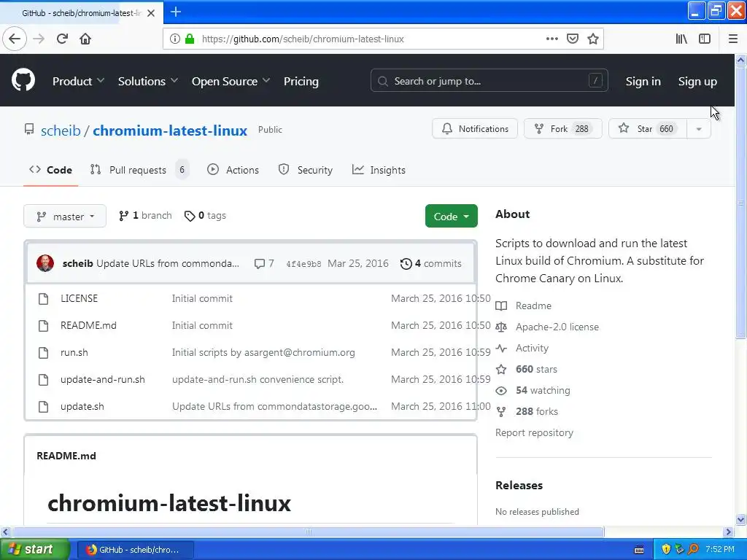Reload the page with the refresh icon
The height and width of the screenshot is (560, 747).
pos(62,39)
